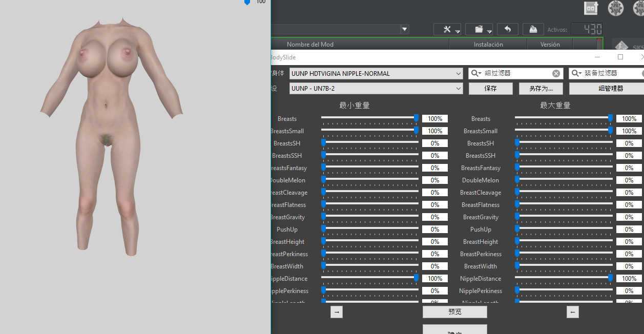Click the first round emblem icon at the top right

615,8
